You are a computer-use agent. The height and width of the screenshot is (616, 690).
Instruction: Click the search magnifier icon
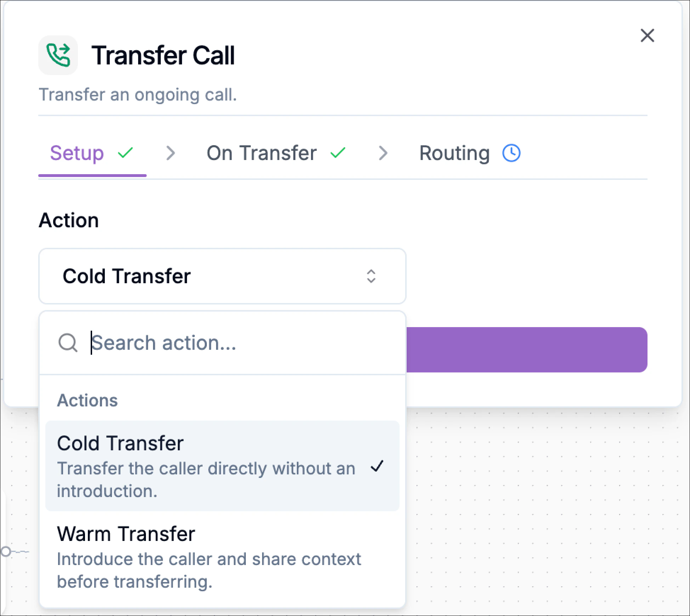point(68,342)
